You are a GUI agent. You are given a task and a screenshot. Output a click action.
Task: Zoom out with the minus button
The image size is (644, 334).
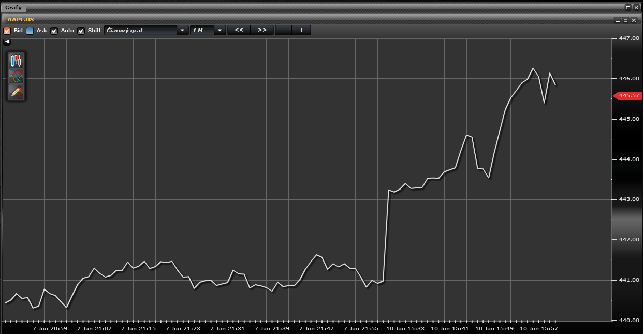(283, 30)
